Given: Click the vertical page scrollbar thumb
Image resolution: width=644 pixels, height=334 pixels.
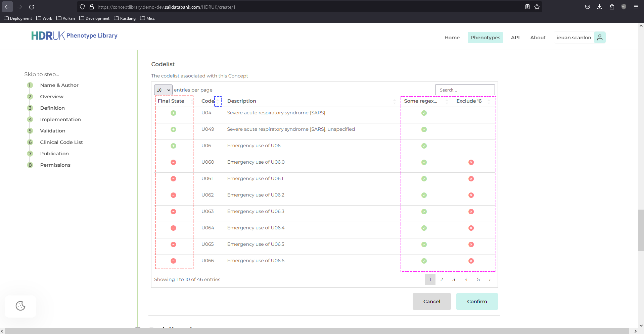Looking at the screenshot, I should tap(641, 230).
